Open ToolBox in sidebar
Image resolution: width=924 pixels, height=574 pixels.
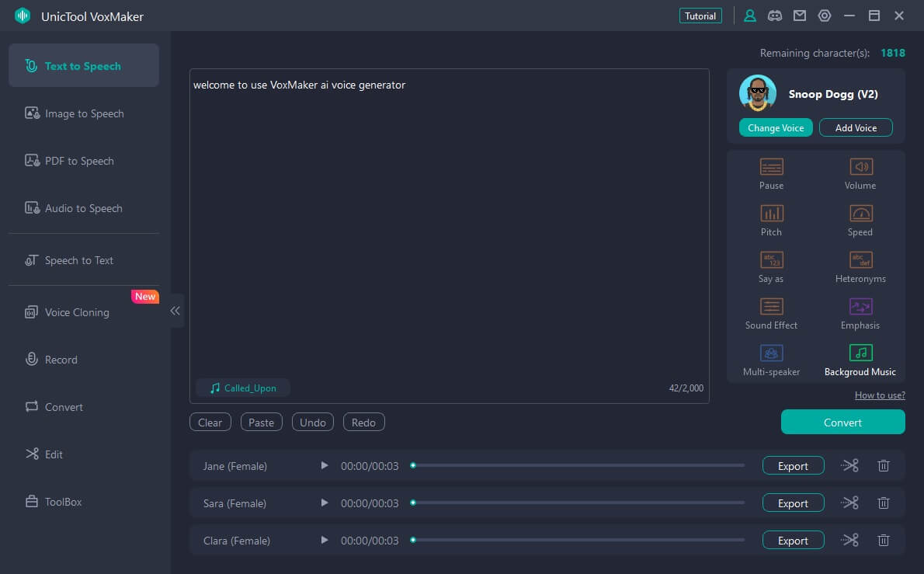point(84,502)
